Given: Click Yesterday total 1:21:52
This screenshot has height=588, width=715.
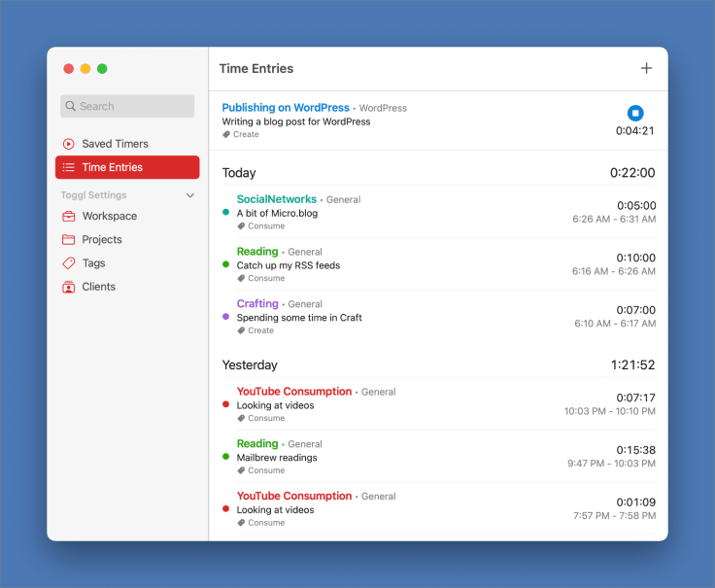Looking at the screenshot, I should 633,364.
